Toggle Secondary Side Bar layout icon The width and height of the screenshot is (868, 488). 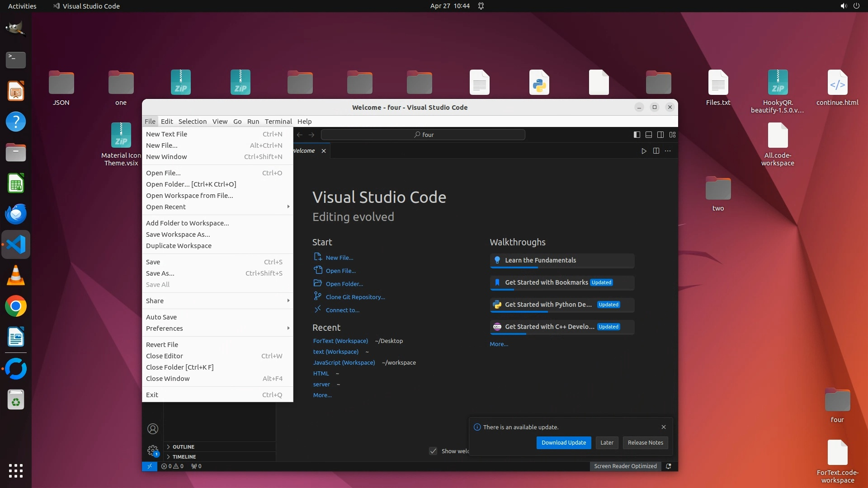click(660, 135)
